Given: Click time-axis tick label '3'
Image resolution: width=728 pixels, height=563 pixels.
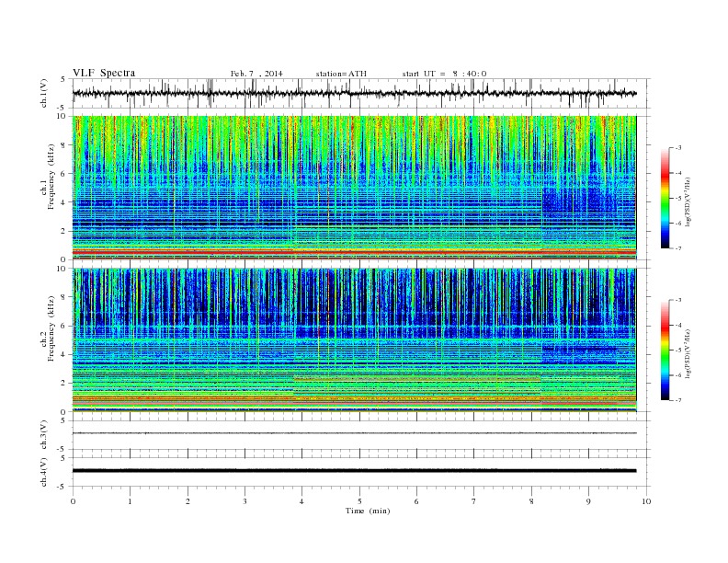Looking at the screenshot, I should point(245,501).
